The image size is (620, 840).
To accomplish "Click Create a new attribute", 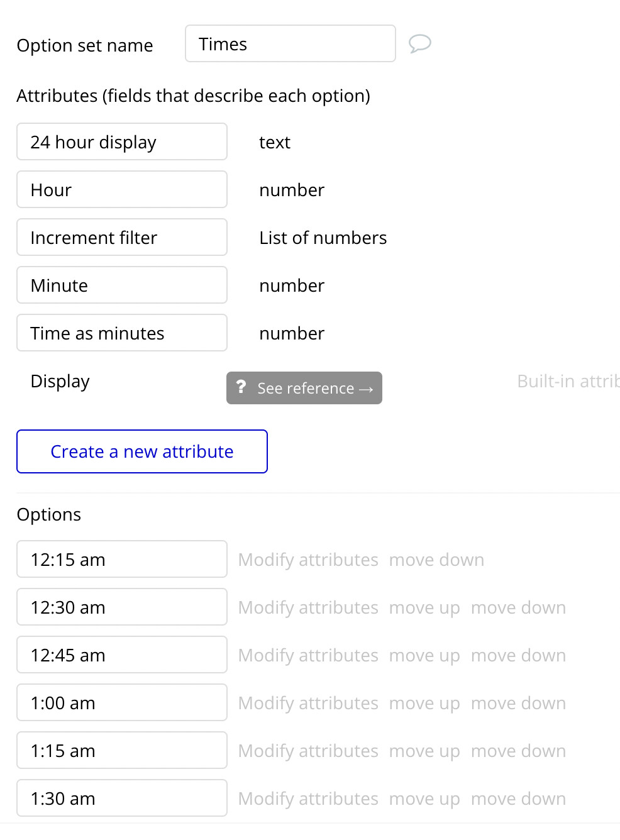I will point(141,451).
